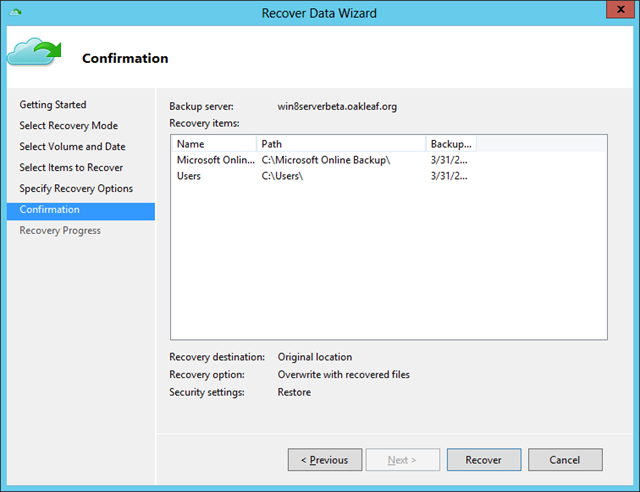Click the C:\Microsoft Online Backup\ path

coord(326,160)
